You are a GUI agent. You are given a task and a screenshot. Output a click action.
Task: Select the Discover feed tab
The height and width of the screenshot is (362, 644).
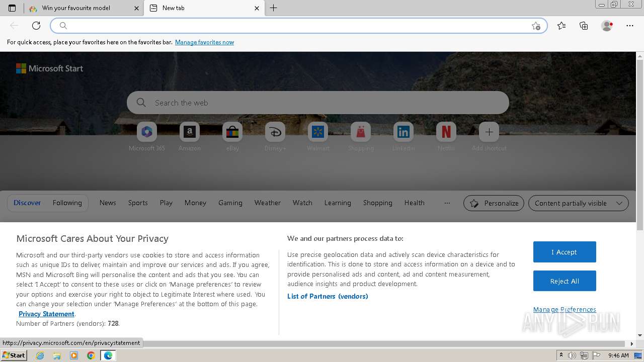tap(27, 203)
